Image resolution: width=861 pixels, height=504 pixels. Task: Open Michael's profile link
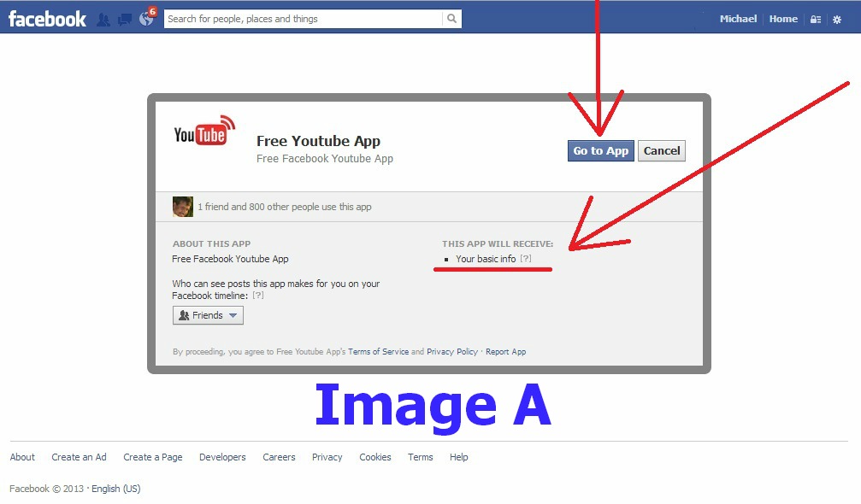click(738, 19)
